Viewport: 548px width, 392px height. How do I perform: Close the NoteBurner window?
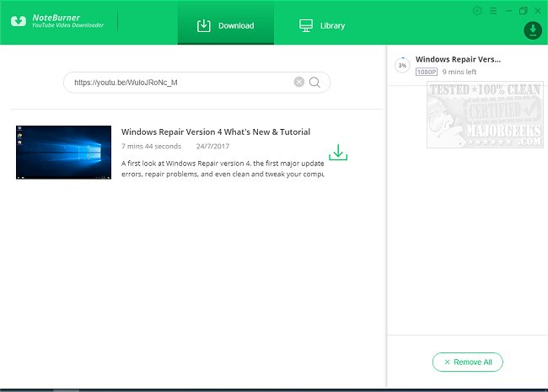[x=538, y=11]
